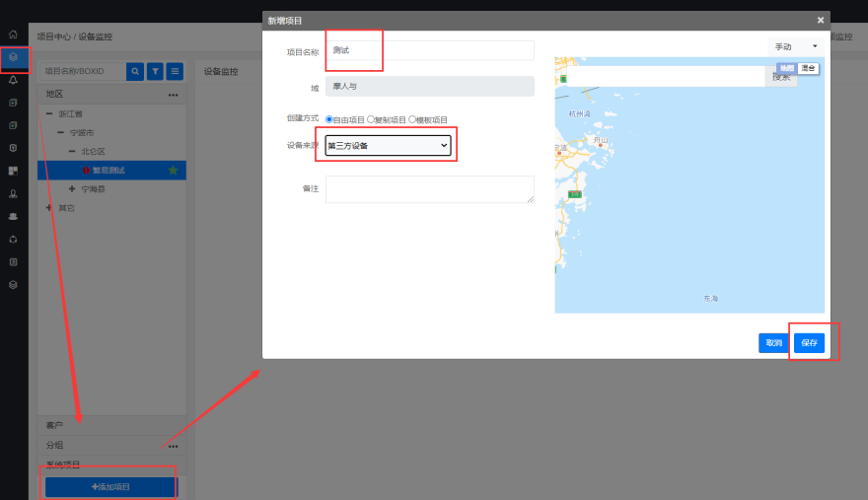Click the 项目名称/BOXID search field
The image size is (868, 500).
pos(83,71)
